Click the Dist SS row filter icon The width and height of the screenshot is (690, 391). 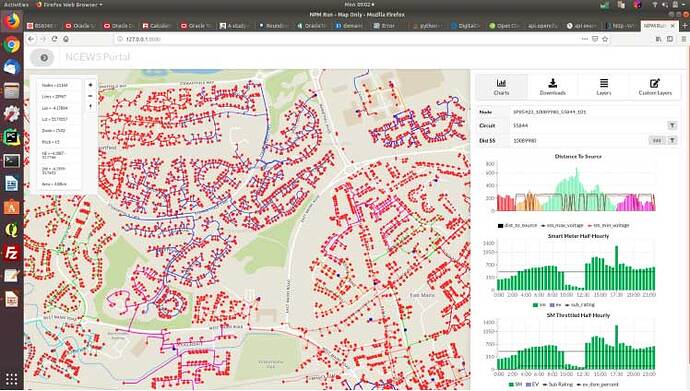point(672,140)
